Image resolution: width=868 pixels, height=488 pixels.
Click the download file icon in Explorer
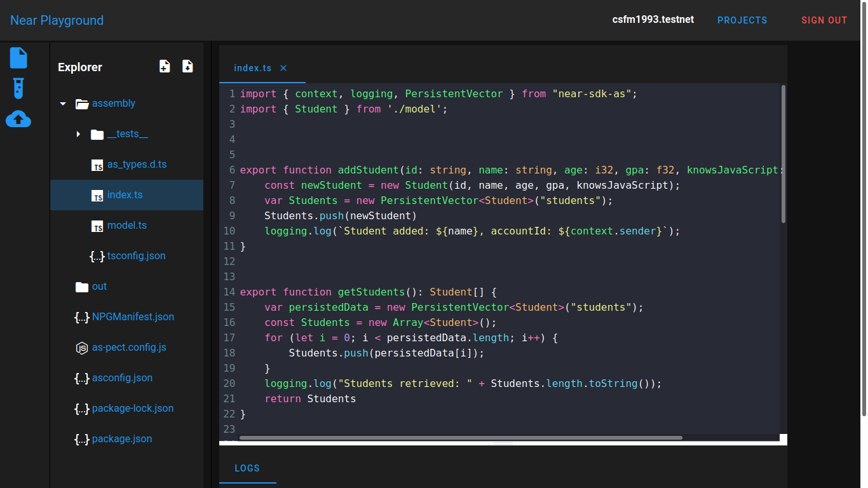click(x=187, y=66)
